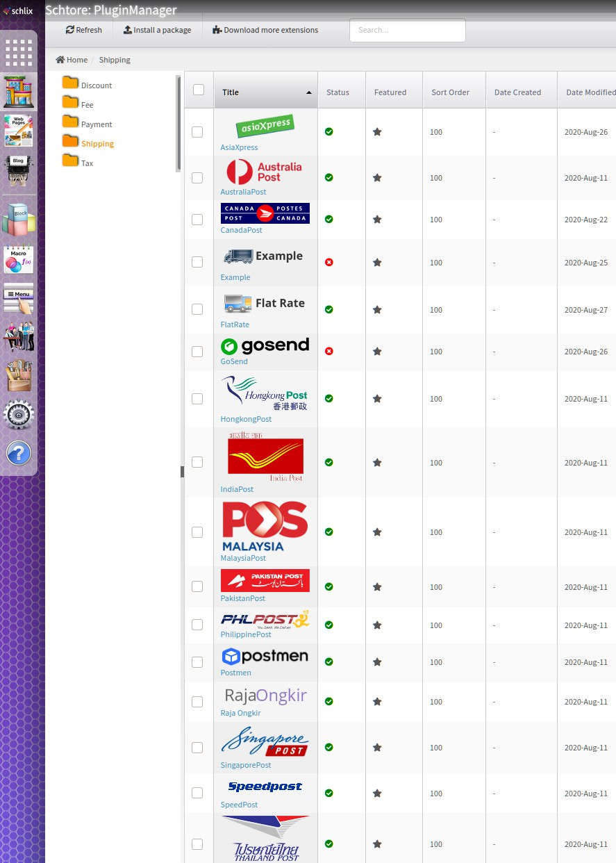The image size is (616, 863).
Task: Check the Example row checkbox
Action: point(197,262)
